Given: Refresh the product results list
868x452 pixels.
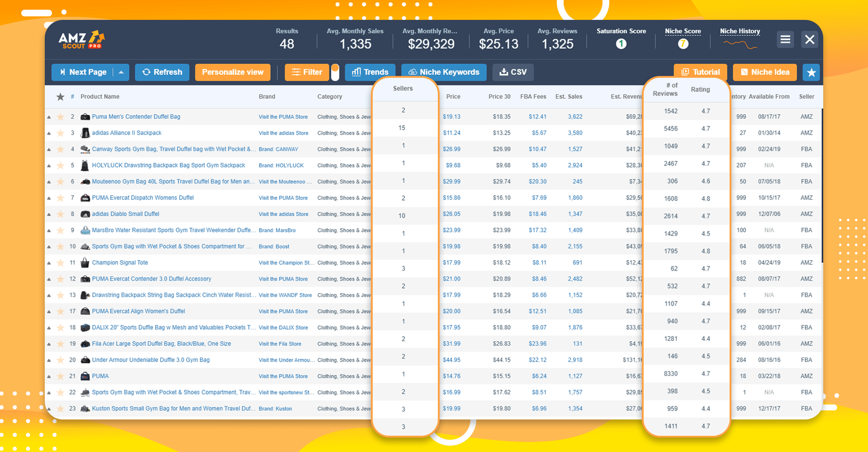Looking at the screenshot, I should click(162, 72).
